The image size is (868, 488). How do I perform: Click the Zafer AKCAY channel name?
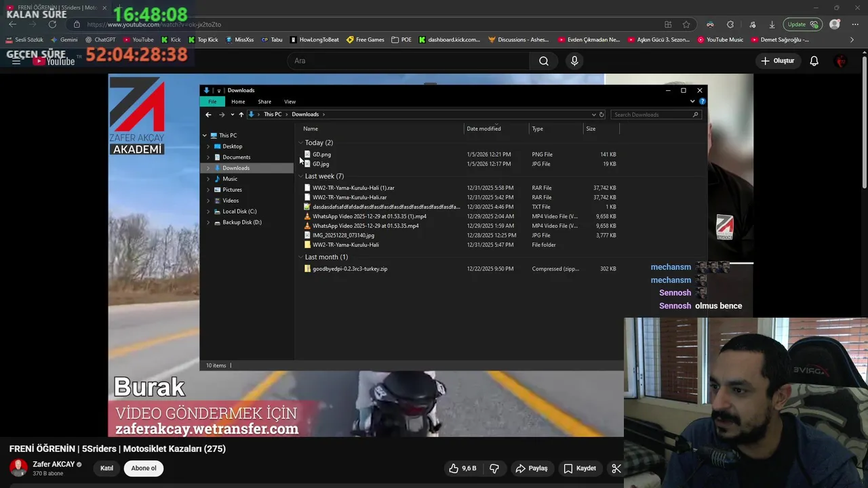tap(54, 464)
